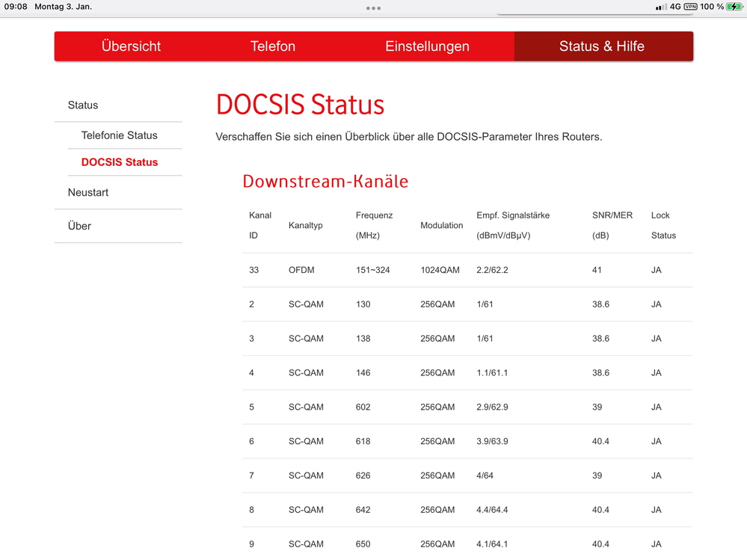Image resolution: width=747 pixels, height=560 pixels.
Task: Open the Neustart sidebar item
Action: 88,192
